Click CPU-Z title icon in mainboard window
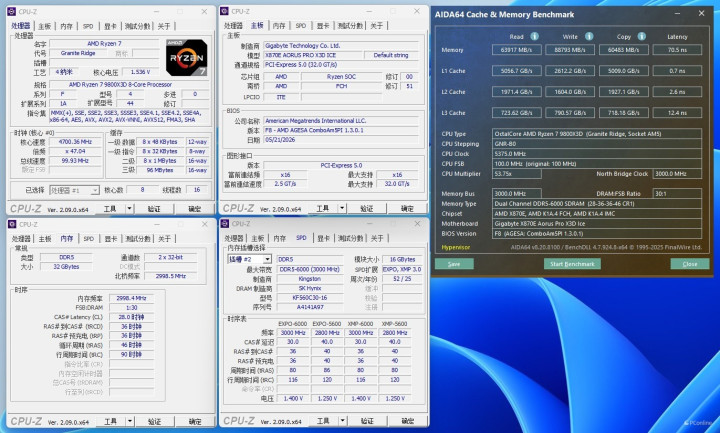This screenshot has width=720, height=433. click(225, 11)
